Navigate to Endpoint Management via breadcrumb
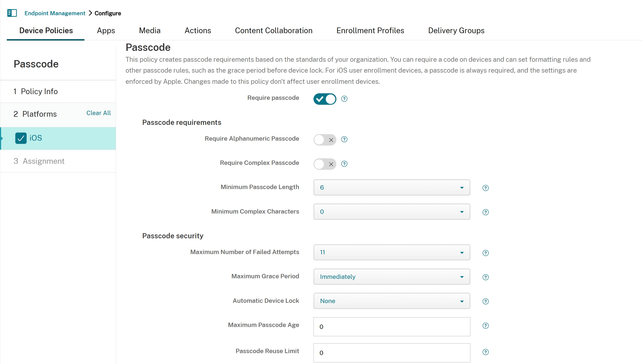 pos(54,13)
